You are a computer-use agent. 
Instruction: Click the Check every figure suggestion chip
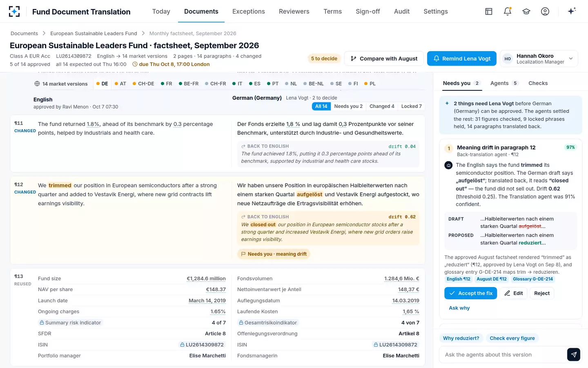[x=512, y=338]
